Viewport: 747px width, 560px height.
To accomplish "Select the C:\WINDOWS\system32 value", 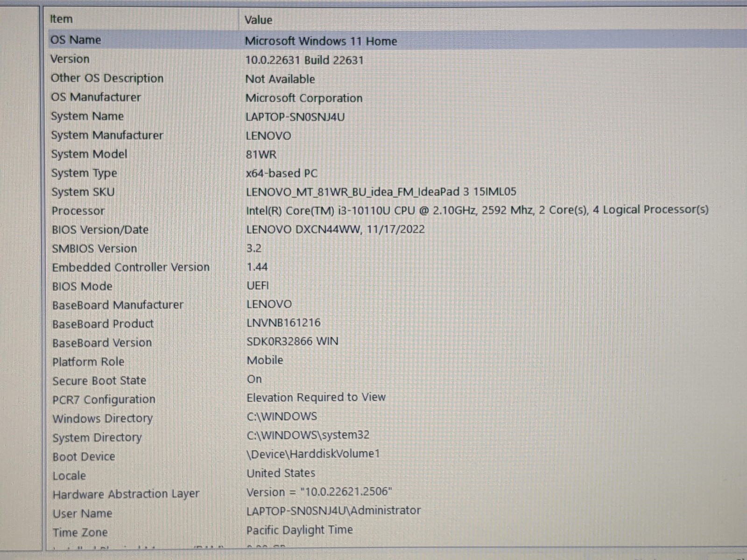I will (308, 435).
